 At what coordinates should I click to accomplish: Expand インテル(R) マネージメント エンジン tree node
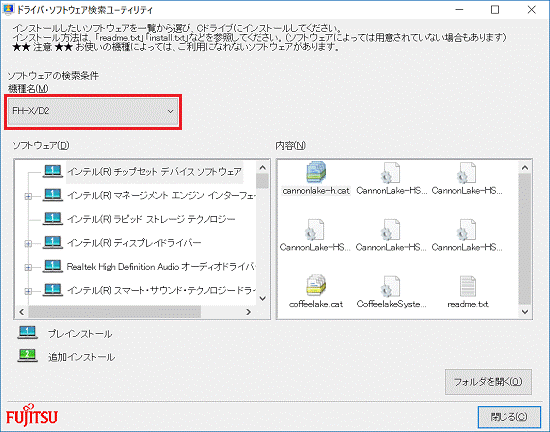28,196
